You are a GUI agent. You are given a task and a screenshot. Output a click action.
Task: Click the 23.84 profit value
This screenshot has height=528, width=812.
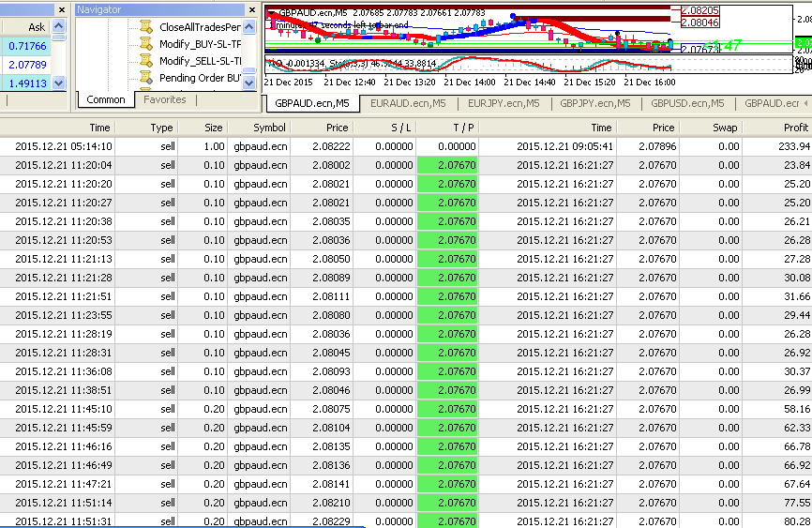pyautogui.click(x=796, y=165)
